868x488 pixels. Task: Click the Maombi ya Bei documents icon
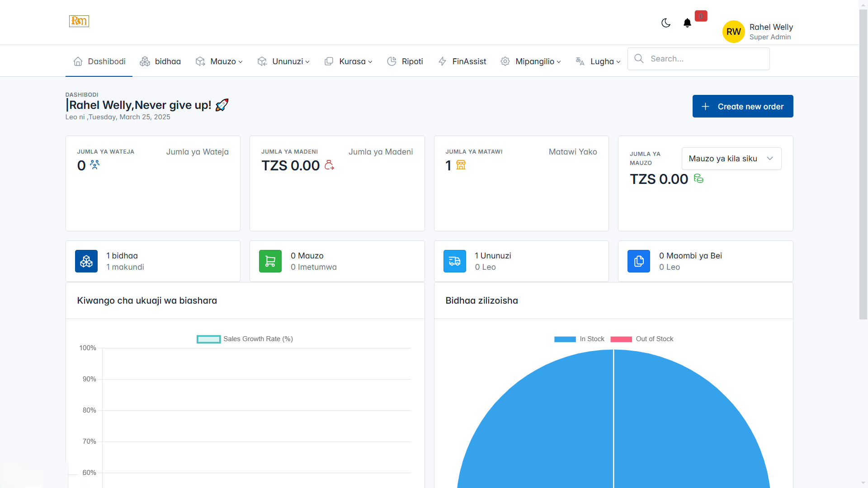(638, 261)
